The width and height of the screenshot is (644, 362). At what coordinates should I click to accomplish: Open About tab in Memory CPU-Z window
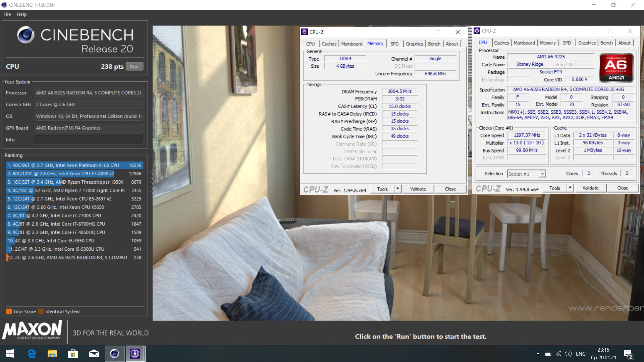(x=452, y=44)
